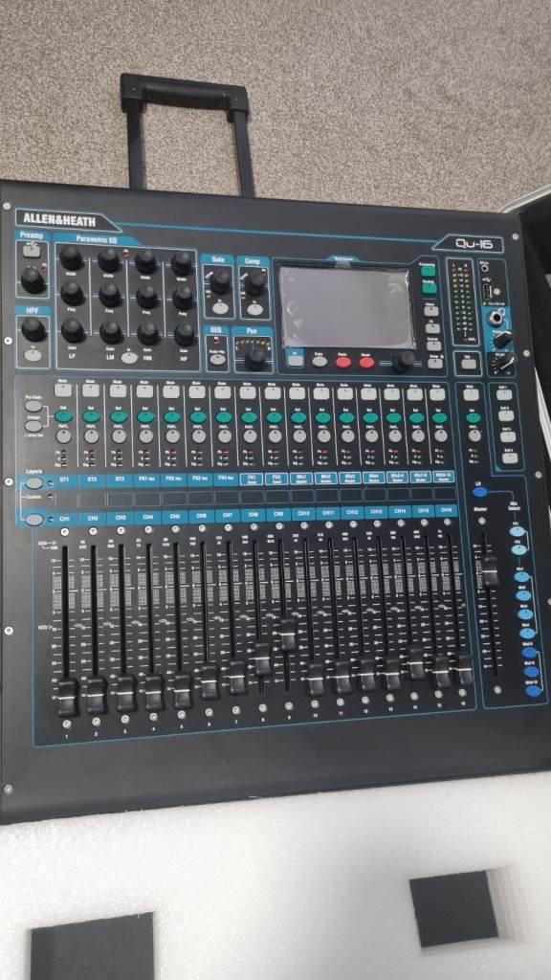Screen dimensions: 551x980
Task: Select the blue LR mix key
Action: [480, 491]
